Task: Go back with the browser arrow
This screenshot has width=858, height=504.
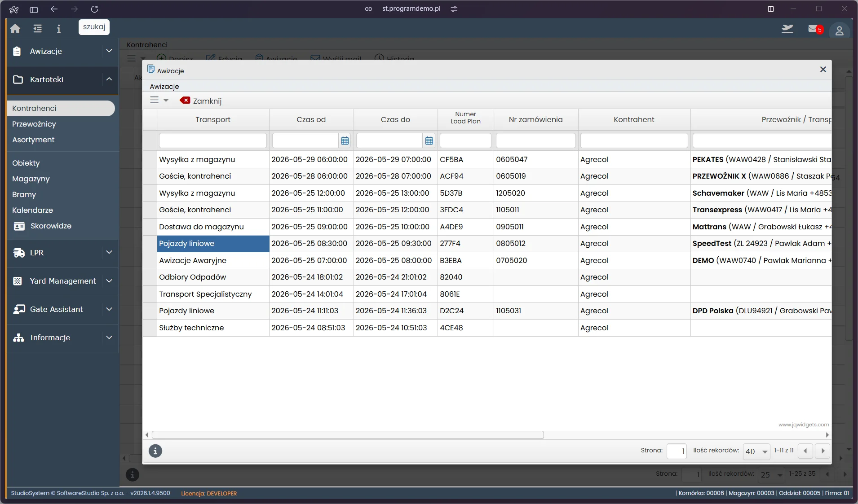Action: point(54,9)
